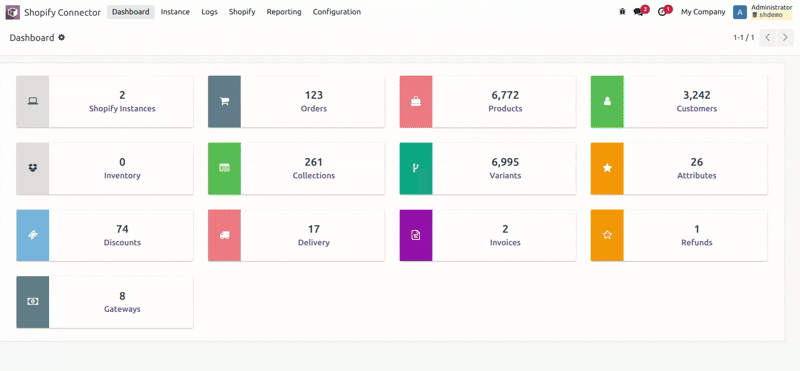Open the 123 Orders card

[296, 102]
